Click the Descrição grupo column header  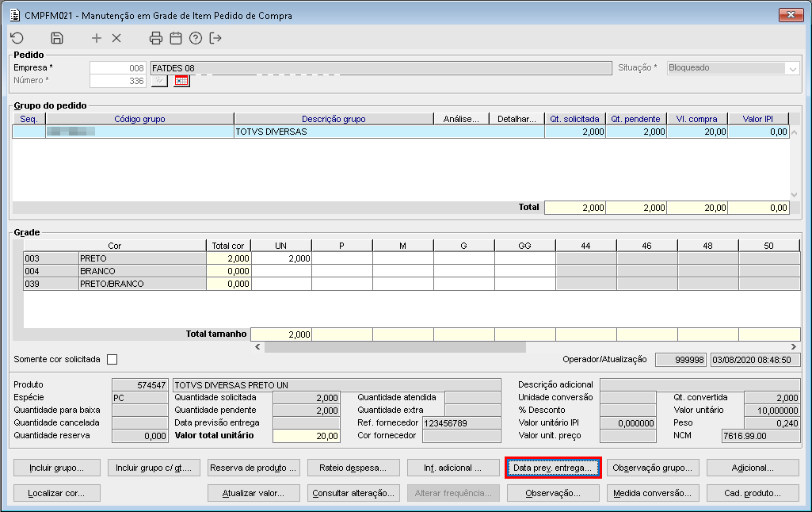click(x=334, y=119)
